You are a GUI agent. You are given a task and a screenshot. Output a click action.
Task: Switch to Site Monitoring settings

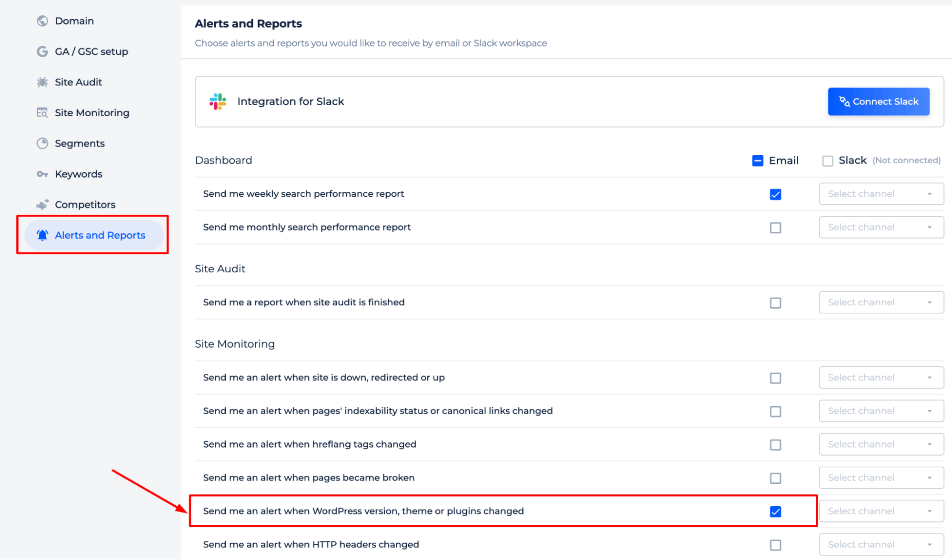(92, 113)
